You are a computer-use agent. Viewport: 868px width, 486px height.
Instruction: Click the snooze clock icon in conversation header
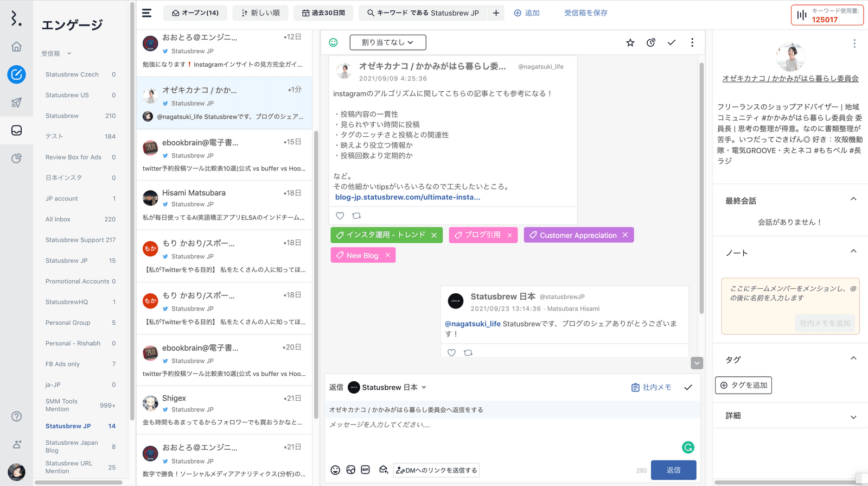click(x=650, y=42)
